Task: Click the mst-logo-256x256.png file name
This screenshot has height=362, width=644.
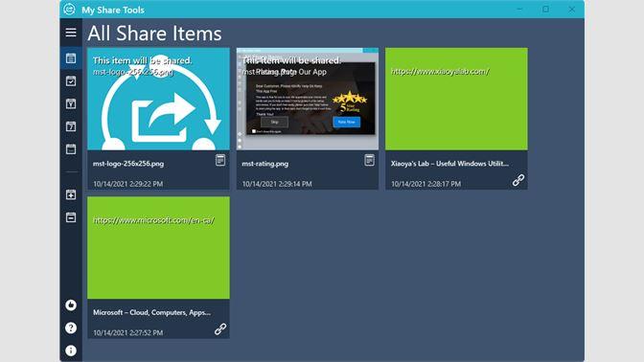Action: pyautogui.click(x=128, y=164)
